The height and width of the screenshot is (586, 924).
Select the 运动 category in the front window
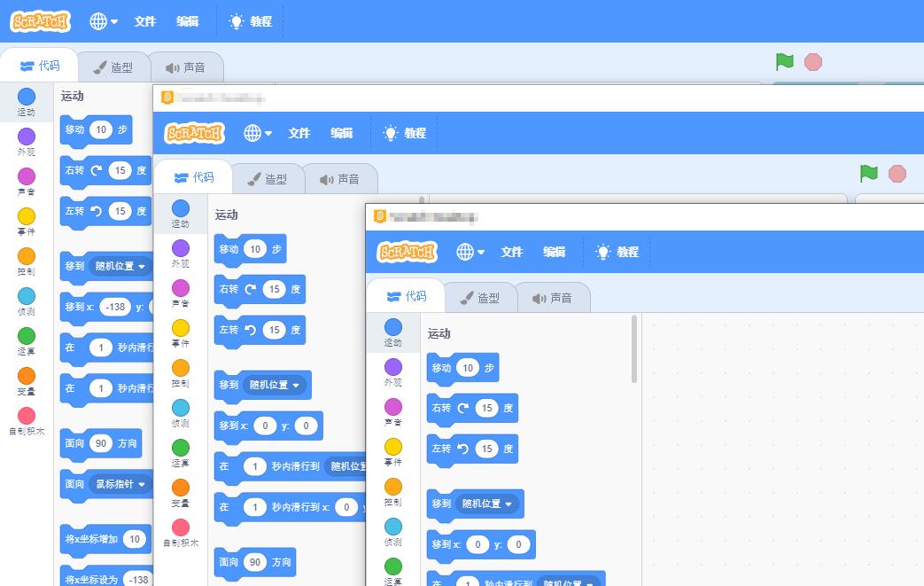pos(393,333)
